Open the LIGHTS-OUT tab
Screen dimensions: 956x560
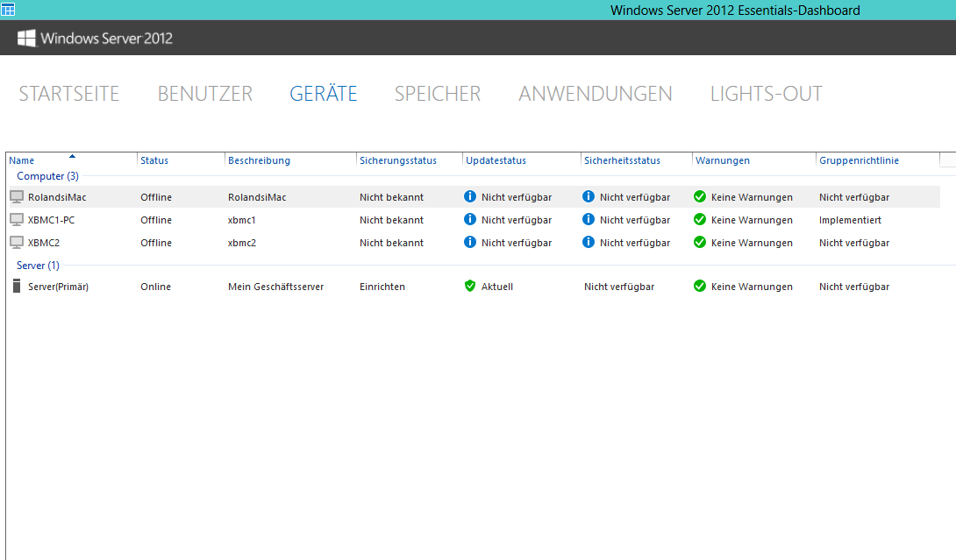click(x=767, y=94)
